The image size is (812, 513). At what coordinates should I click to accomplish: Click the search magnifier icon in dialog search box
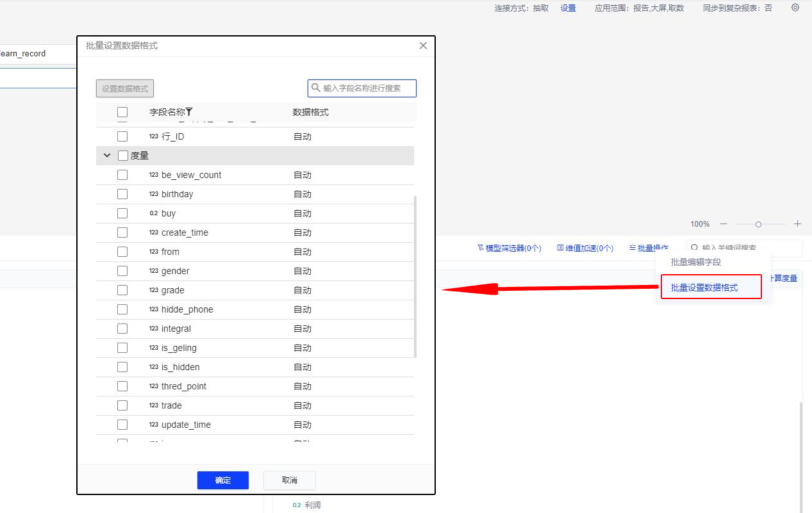coord(315,88)
